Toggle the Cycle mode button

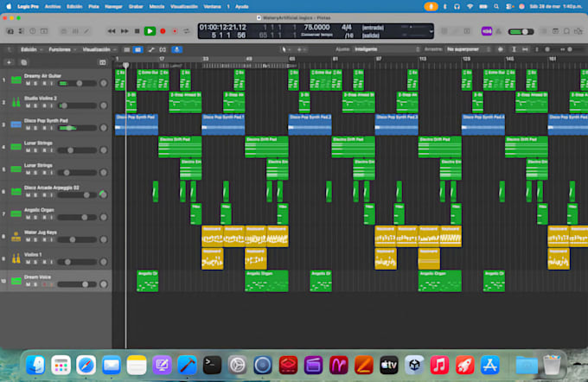[x=187, y=31]
